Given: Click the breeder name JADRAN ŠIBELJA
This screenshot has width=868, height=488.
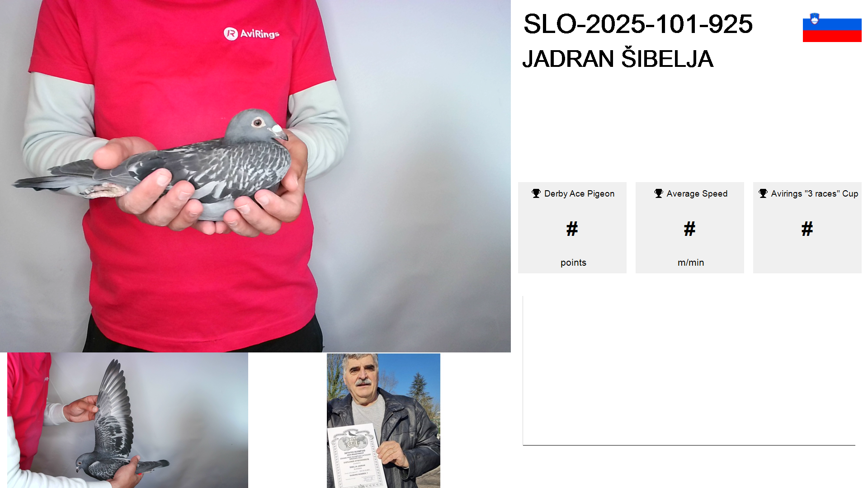Looking at the screenshot, I should [618, 59].
